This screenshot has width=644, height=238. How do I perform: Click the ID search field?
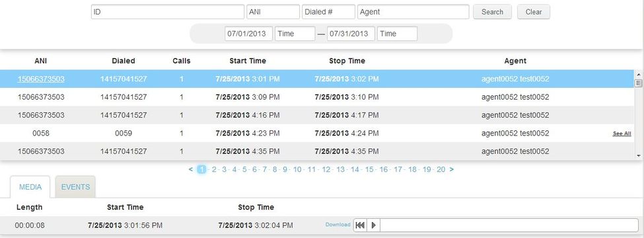click(x=168, y=12)
